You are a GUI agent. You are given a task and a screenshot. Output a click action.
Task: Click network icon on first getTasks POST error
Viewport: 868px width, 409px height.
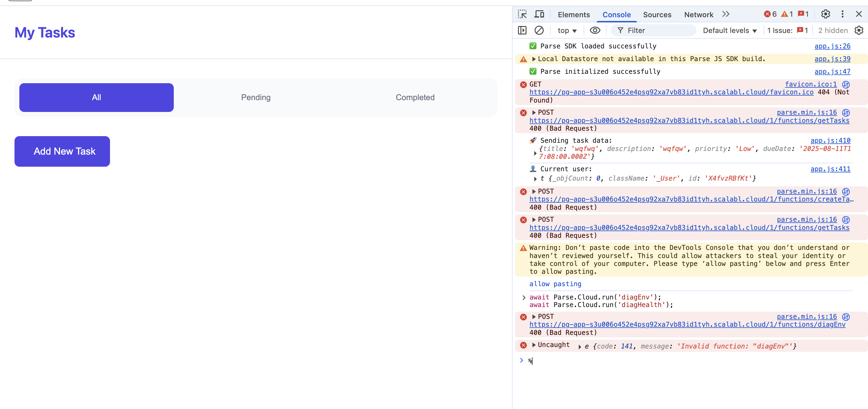pyautogui.click(x=846, y=113)
